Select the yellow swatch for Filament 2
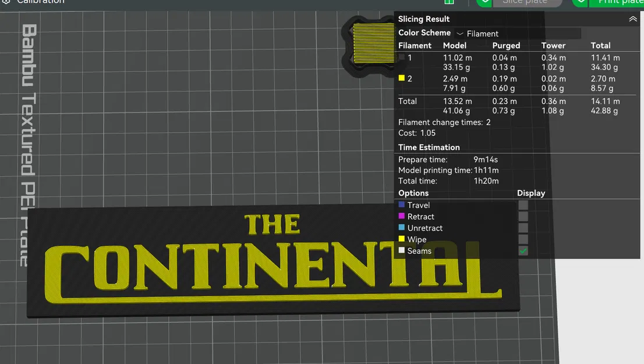Screen dimensions: 644x364 click(401, 78)
